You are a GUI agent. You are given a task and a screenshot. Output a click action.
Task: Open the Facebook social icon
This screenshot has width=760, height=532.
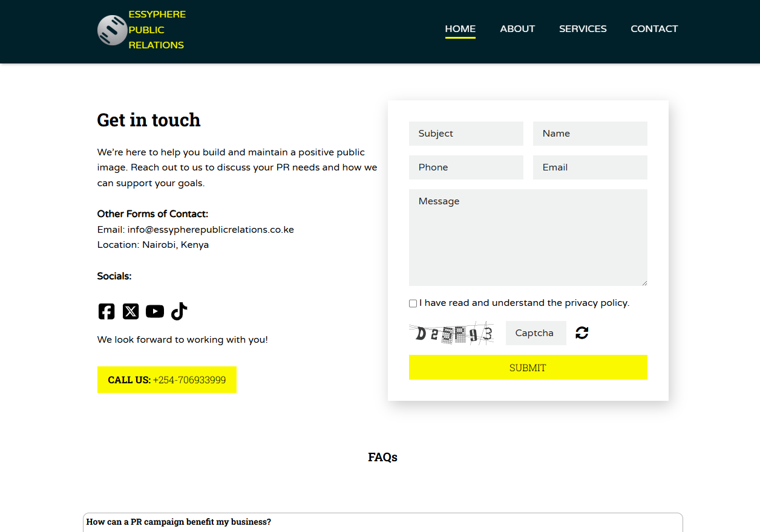[x=106, y=311]
